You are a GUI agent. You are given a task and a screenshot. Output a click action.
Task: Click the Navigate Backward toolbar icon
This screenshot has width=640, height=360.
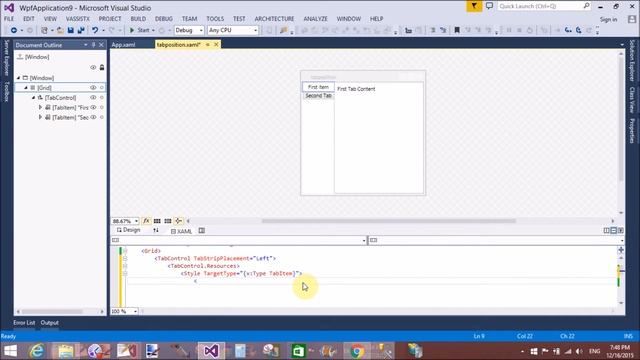[13, 30]
